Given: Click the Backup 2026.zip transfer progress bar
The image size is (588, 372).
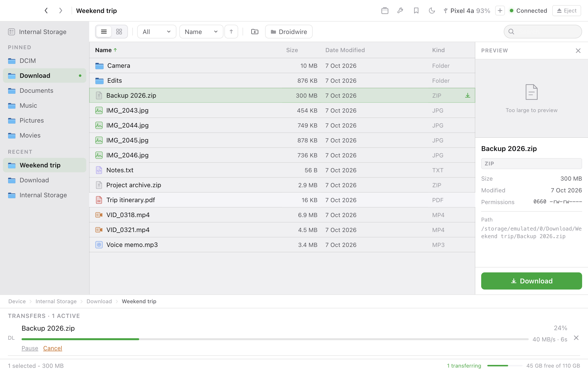Looking at the screenshot, I should click(275, 339).
